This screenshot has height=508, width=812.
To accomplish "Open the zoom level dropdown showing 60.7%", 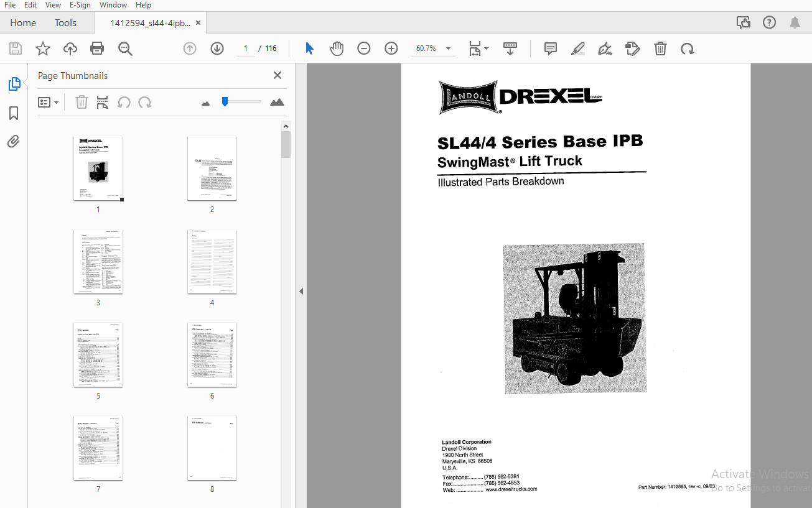I will [x=432, y=48].
